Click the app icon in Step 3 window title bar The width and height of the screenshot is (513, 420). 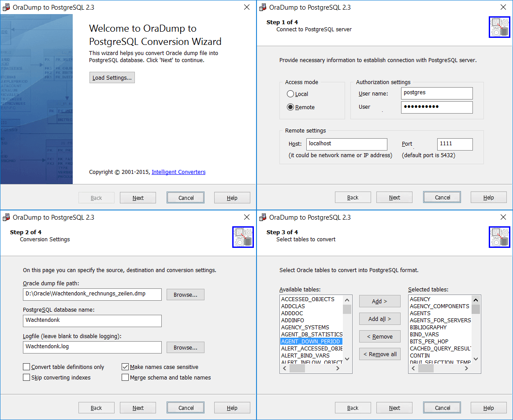click(262, 217)
